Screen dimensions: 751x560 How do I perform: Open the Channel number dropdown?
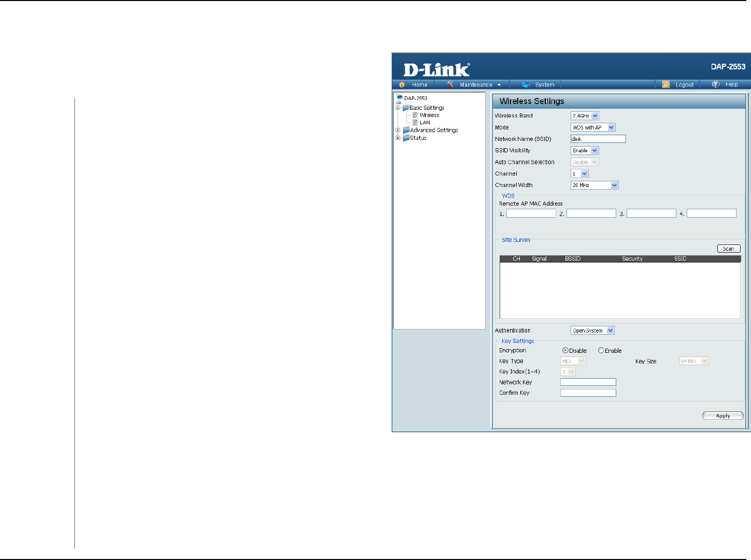[579, 174]
